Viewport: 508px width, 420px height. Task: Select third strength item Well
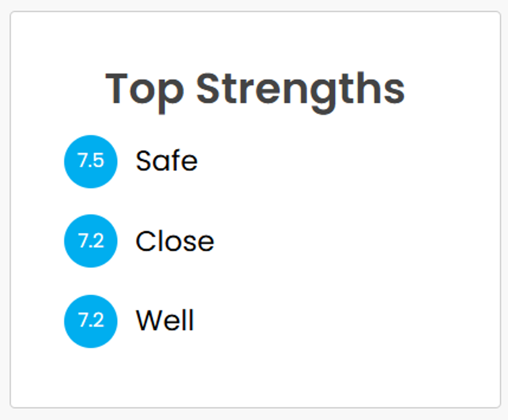click(x=129, y=321)
